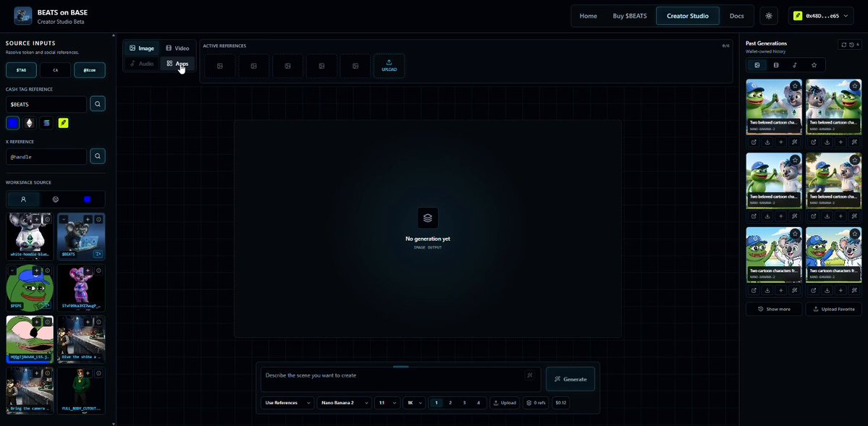Open the wallet 0x48D...e65 dropdown

(821, 16)
